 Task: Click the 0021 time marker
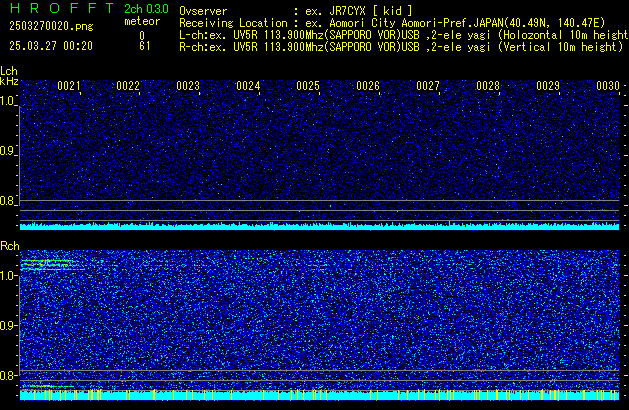pos(69,86)
